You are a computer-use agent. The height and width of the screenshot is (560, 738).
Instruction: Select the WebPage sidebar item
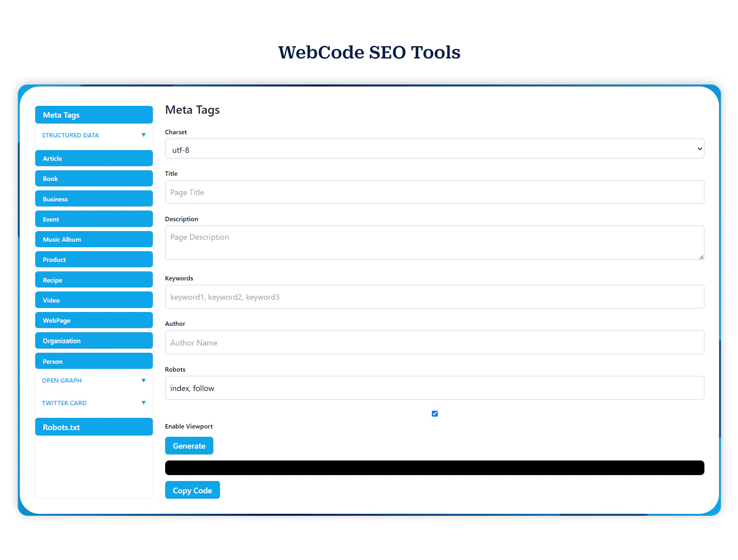pos(94,320)
